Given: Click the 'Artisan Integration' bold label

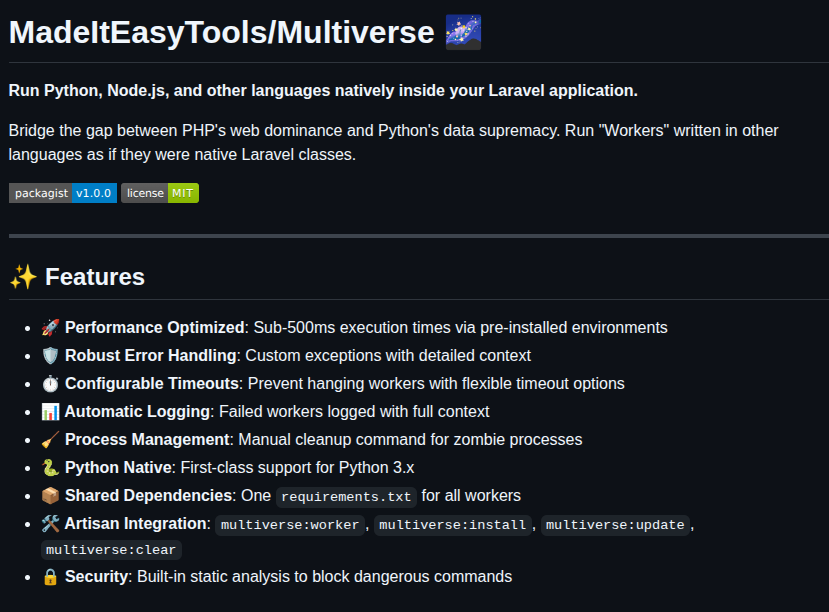Looking at the screenshot, I should (135, 524).
